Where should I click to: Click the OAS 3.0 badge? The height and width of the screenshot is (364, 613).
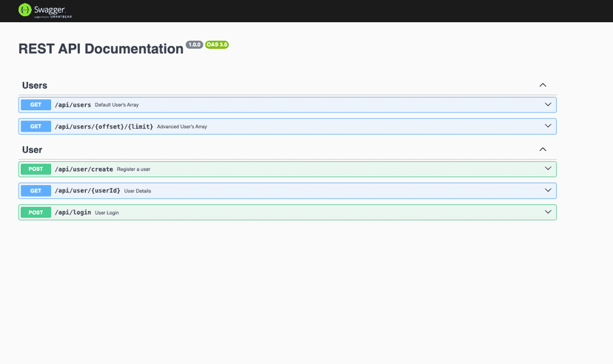(217, 45)
